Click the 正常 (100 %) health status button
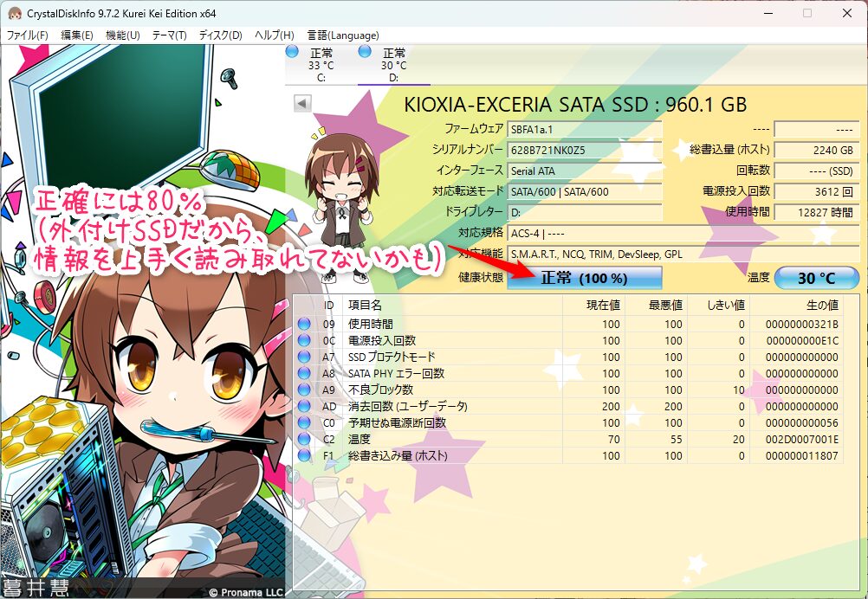The height and width of the screenshot is (599, 868). click(584, 278)
